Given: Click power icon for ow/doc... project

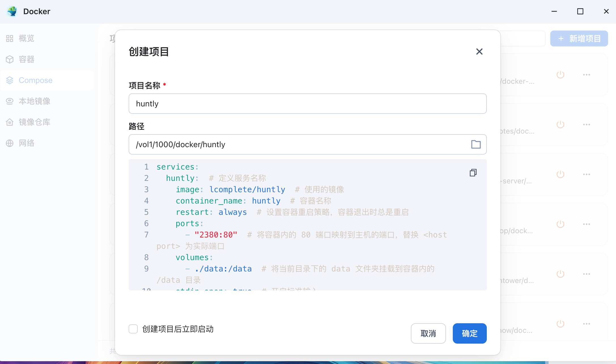Looking at the screenshot, I should (560, 324).
